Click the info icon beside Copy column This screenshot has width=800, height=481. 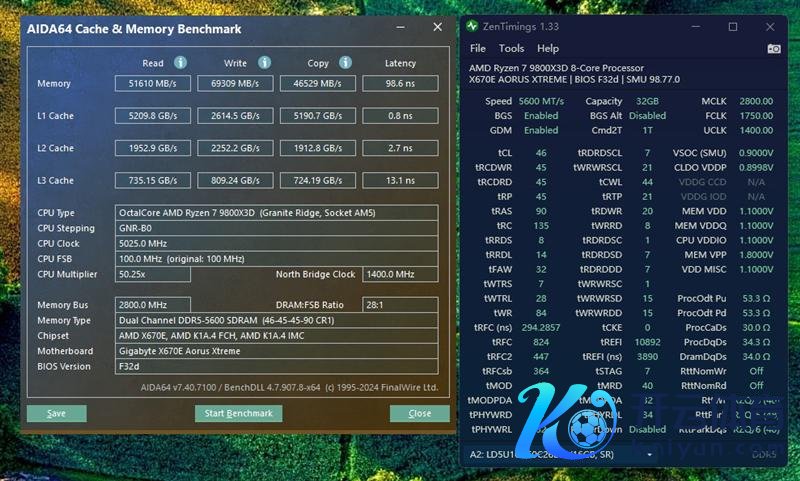click(x=345, y=63)
